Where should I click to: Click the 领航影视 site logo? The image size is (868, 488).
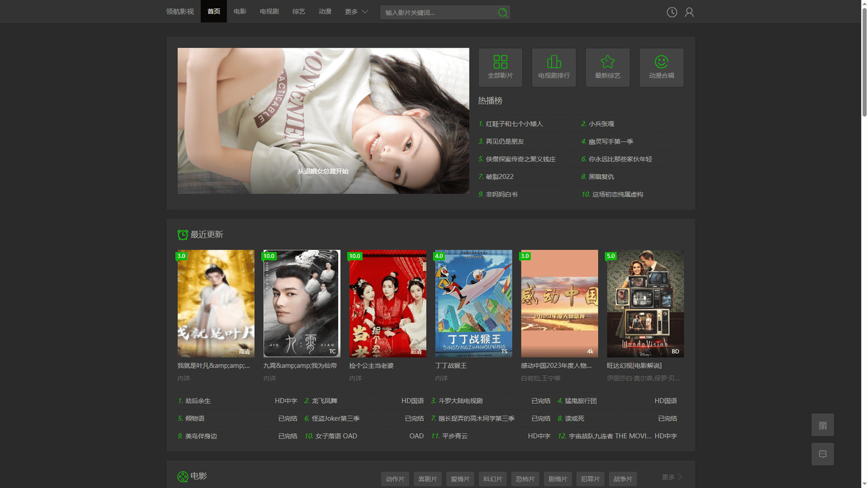180,11
